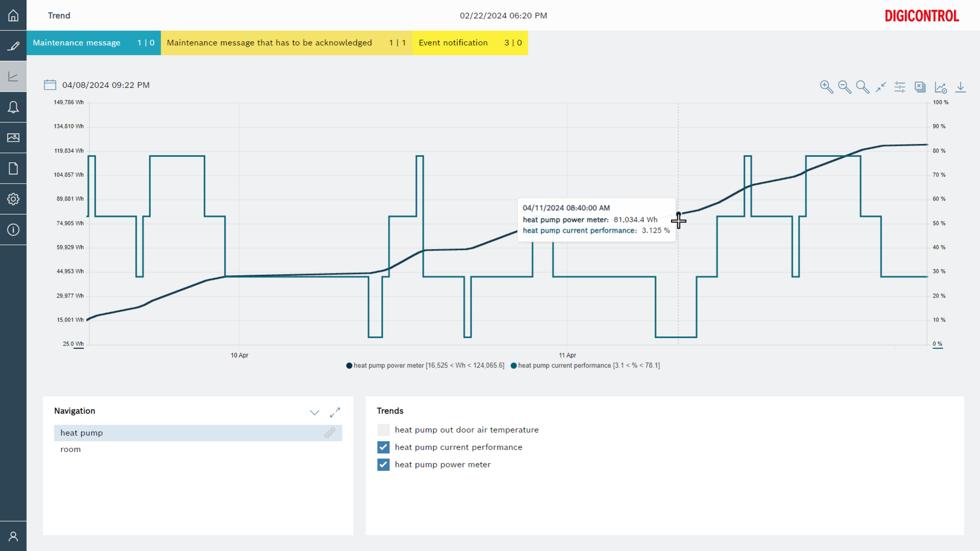Open chart settings sliders icon
This screenshot has height=551, width=980.
pos(900,87)
